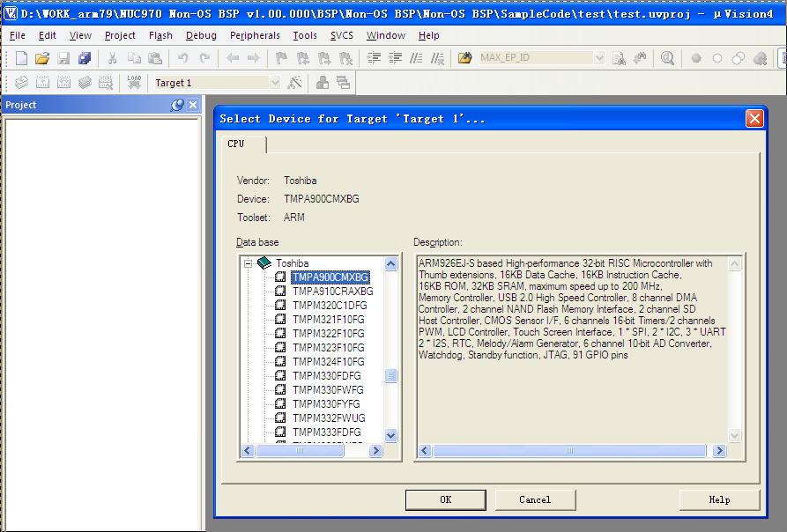Open the Target 1 dropdown
This screenshot has height=532, width=787.
[x=273, y=83]
